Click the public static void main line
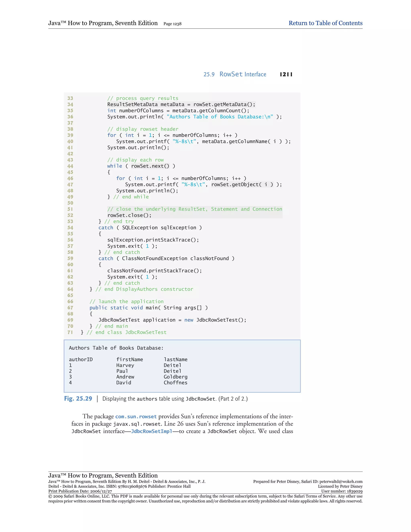 point(148,308)
